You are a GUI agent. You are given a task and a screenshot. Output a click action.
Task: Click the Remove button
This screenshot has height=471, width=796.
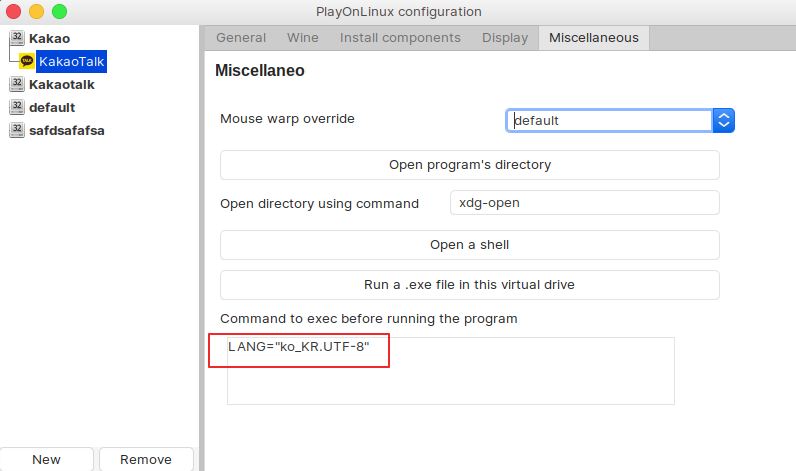click(x=146, y=459)
